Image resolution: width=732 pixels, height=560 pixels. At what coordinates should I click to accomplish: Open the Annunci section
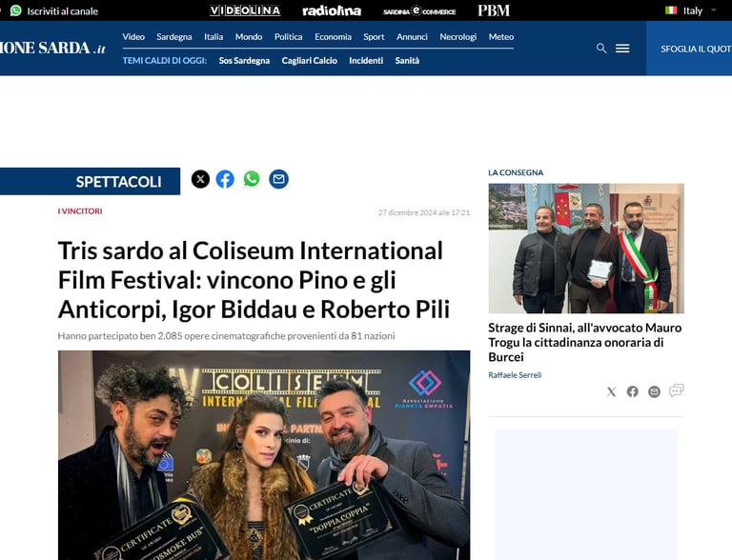click(x=412, y=37)
